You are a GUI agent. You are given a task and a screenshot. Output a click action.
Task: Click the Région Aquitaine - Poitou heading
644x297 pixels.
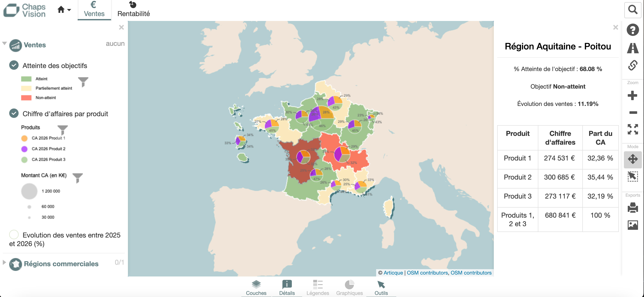pyautogui.click(x=558, y=46)
